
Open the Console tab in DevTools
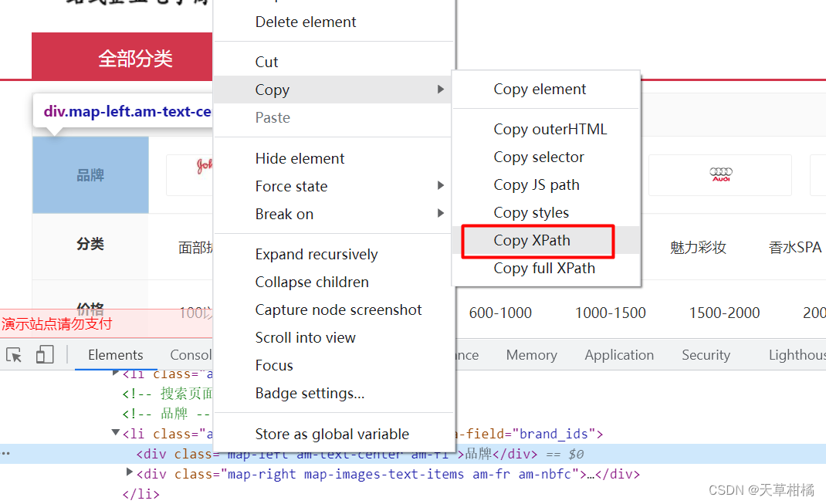click(191, 355)
